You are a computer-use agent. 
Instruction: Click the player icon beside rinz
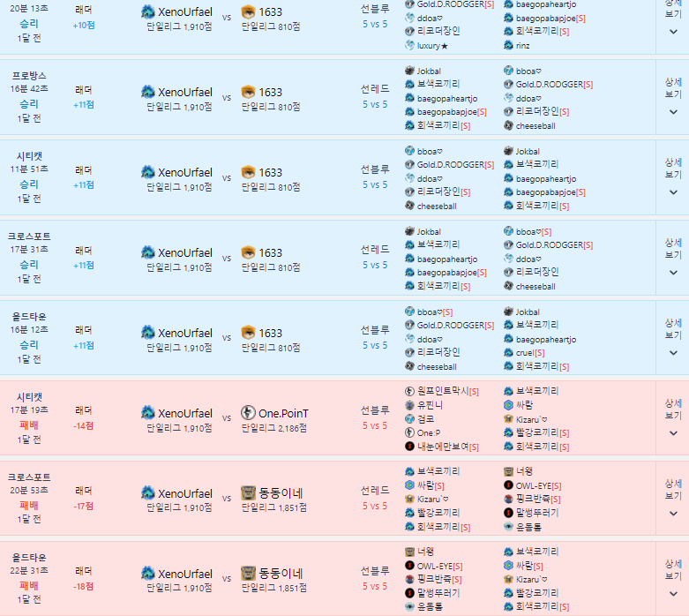pyautogui.click(x=509, y=45)
